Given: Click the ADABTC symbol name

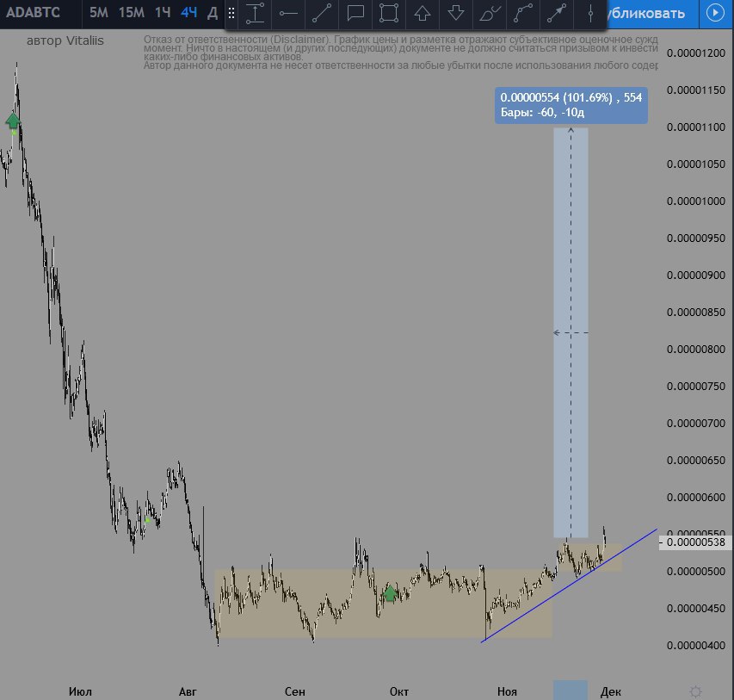Looking at the screenshot, I should coord(33,12).
